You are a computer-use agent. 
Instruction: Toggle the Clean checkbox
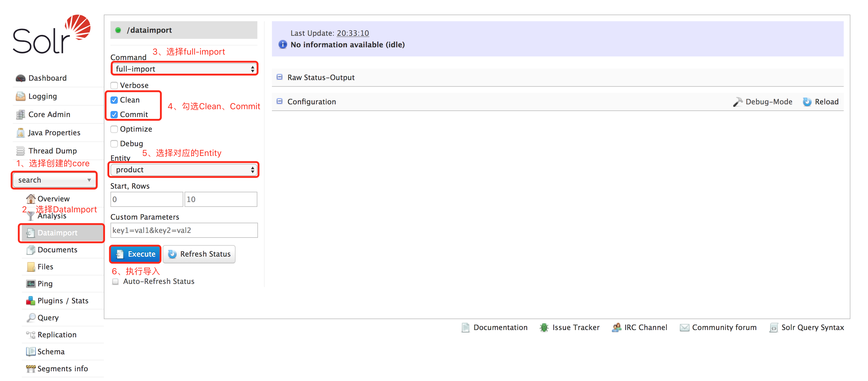coord(115,99)
